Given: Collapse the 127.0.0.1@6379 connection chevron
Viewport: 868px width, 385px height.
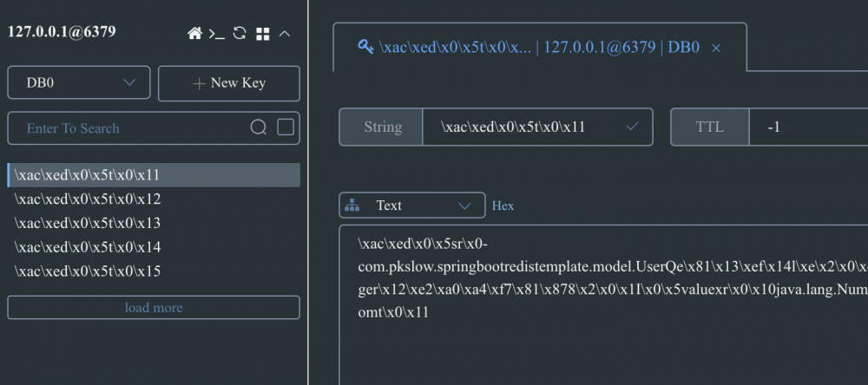Looking at the screenshot, I should [284, 34].
